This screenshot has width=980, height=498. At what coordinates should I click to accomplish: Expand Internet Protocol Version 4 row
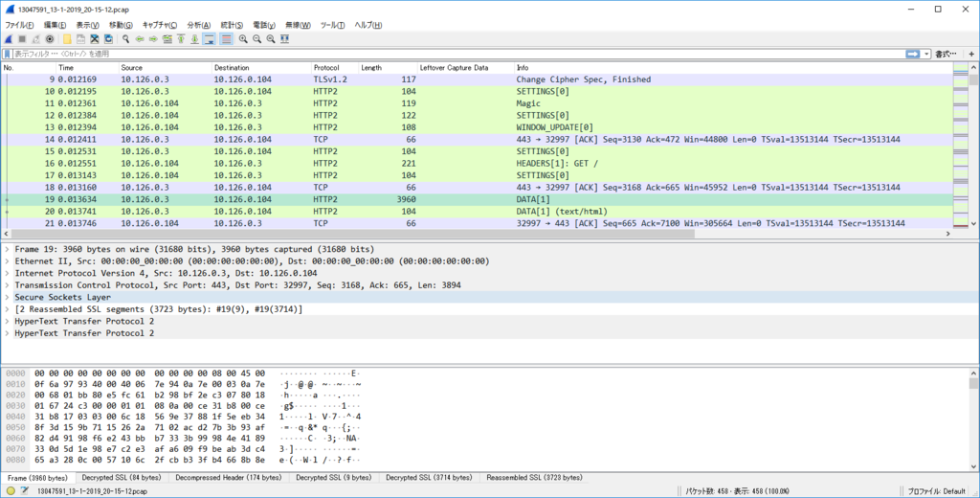click(7, 273)
